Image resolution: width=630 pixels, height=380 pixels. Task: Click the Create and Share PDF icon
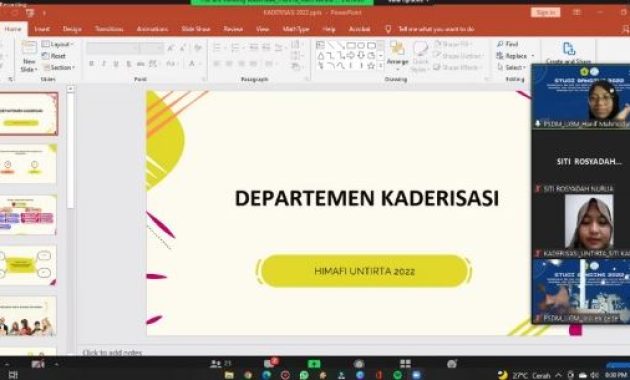pos(569,49)
